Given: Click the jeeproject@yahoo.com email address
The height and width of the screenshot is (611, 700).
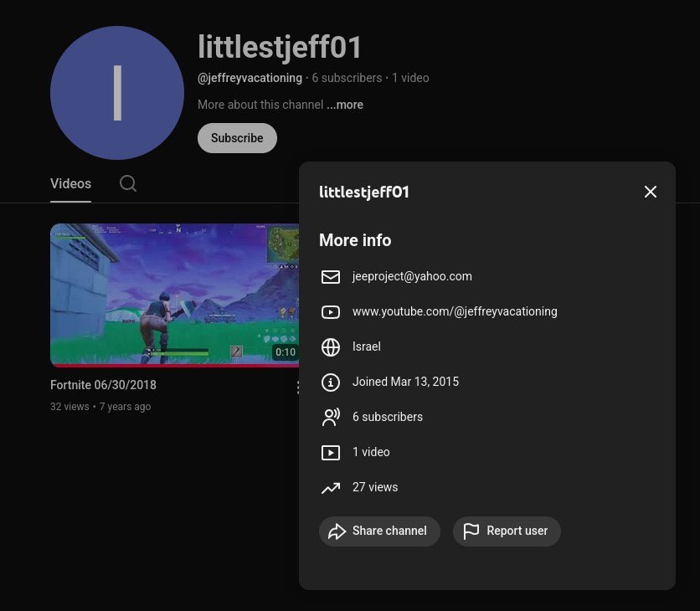Looking at the screenshot, I should tap(412, 276).
